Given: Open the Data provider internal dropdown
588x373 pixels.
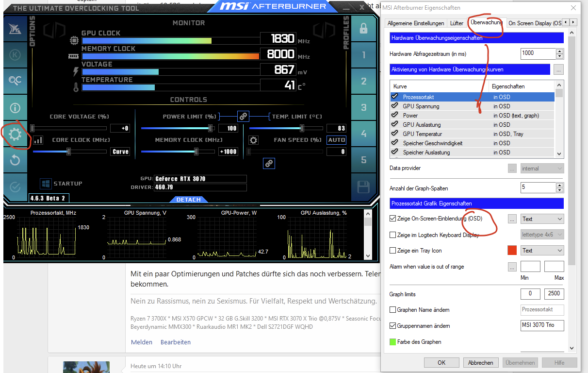Looking at the screenshot, I should click(x=542, y=169).
